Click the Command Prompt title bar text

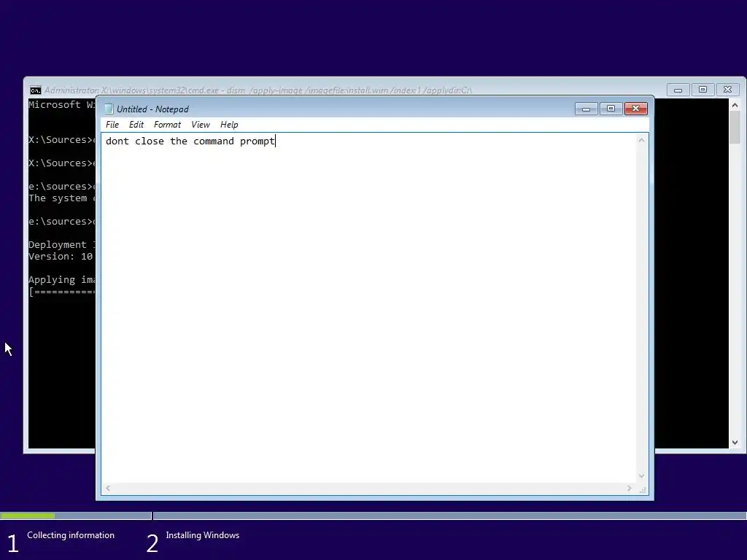258,90
